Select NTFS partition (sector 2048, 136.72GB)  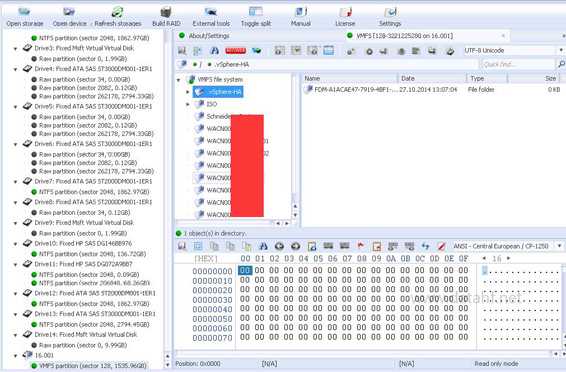pos(92,254)
